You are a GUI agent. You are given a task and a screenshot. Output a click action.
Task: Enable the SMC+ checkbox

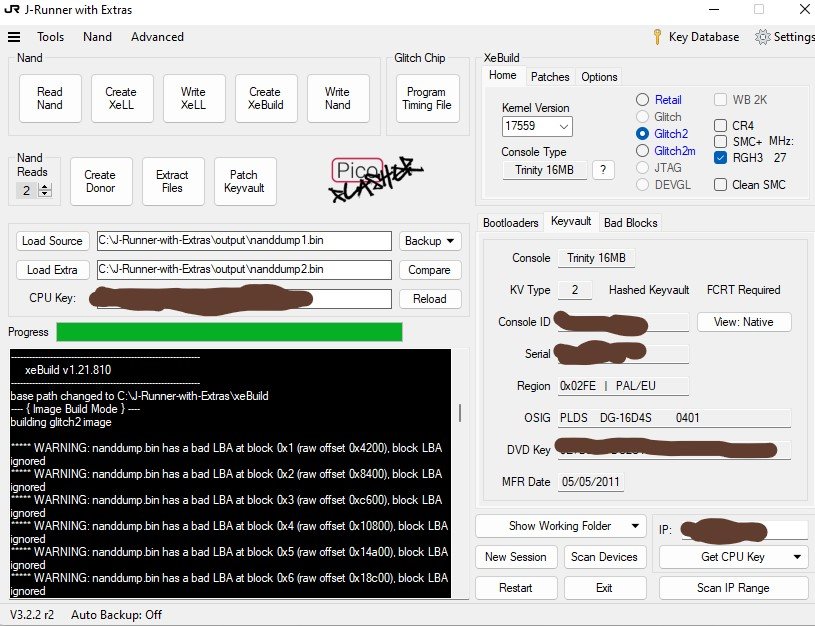tap(720, 141)
